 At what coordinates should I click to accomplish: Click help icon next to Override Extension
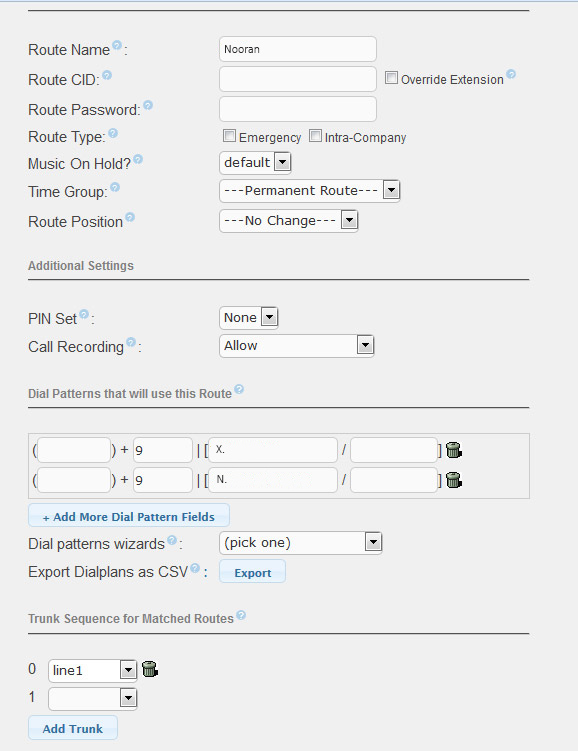pos(511,74)
